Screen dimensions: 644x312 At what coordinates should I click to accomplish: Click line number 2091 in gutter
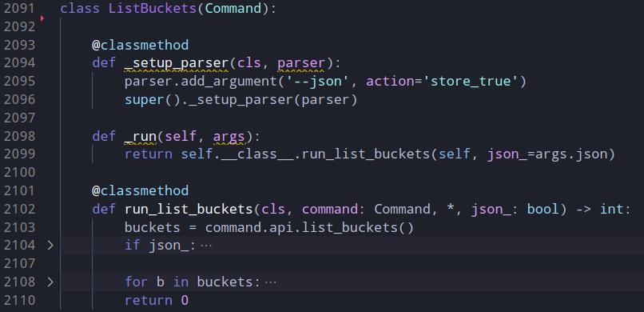click(19, 9)
